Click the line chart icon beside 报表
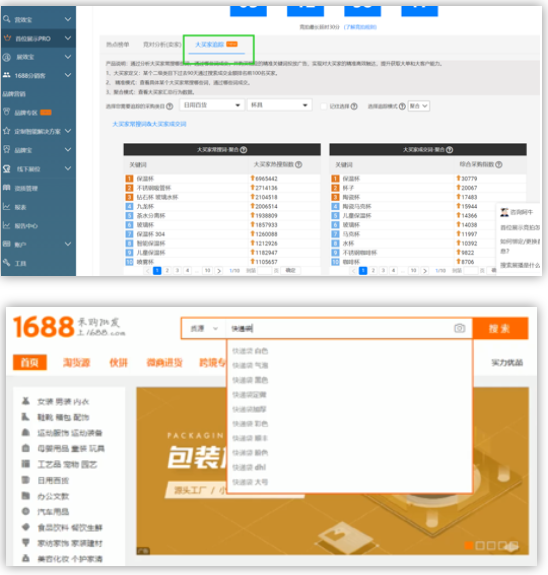Screen dimensions: 548x575 tap(7, 206)
